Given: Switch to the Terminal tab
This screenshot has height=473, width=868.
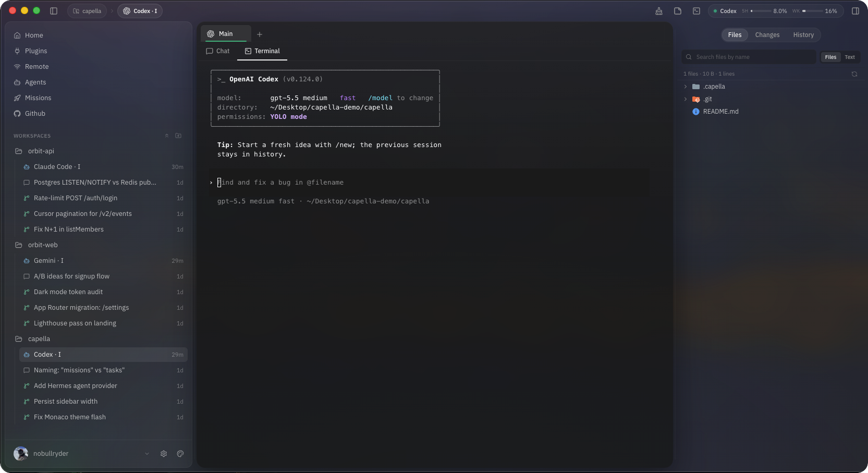Looking at the screenshot, I should (262, 51).
